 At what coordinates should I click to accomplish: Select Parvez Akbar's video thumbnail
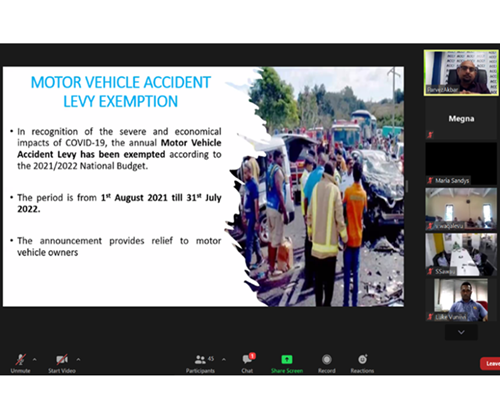coord(461,73)
